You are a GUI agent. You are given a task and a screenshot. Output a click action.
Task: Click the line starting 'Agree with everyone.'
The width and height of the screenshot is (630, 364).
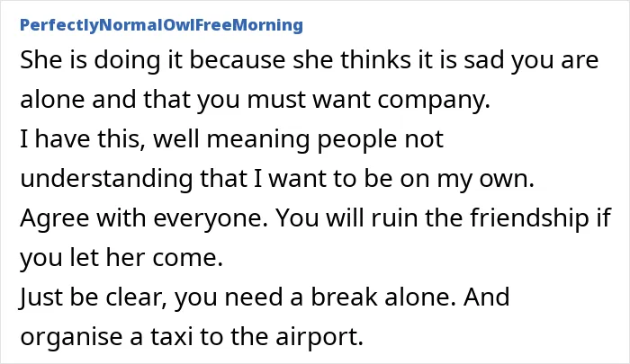coord(315,218)
